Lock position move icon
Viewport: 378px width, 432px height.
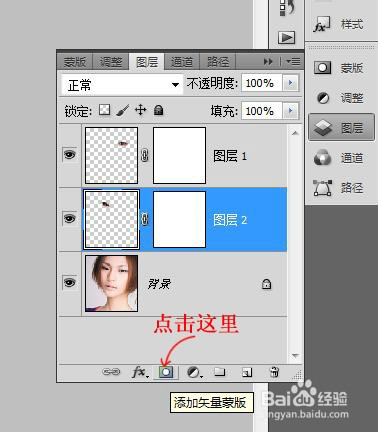[x=141, y=110]
